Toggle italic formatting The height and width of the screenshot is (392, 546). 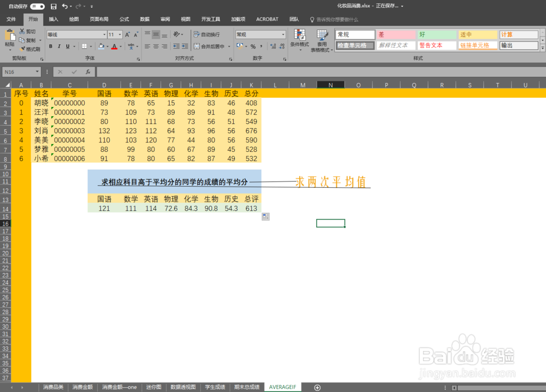tap(59, 46)
